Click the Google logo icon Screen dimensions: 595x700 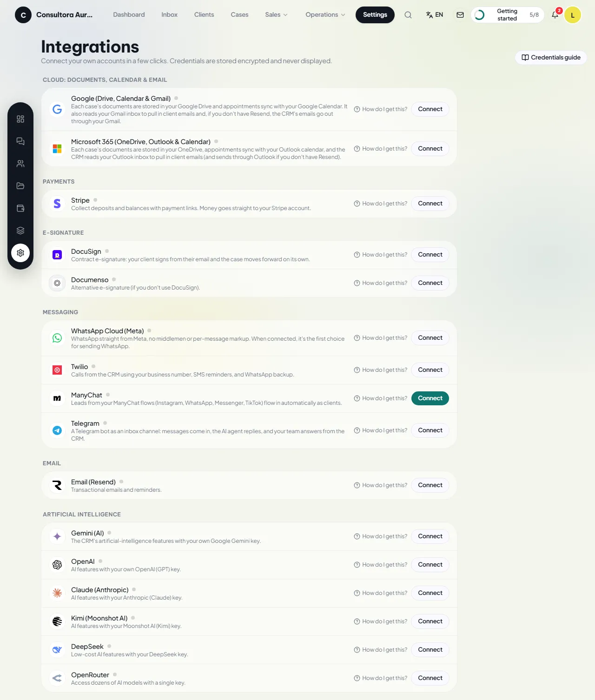pos(57,109)
